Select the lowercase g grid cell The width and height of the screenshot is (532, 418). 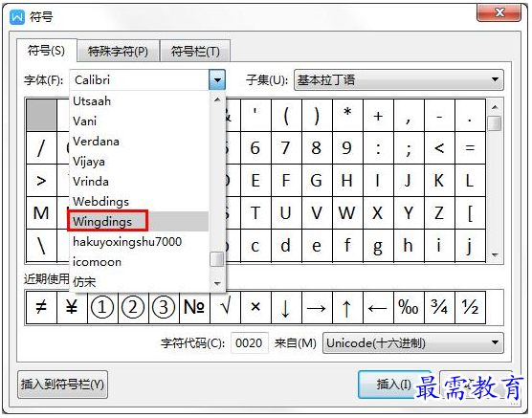coord(378,246)
